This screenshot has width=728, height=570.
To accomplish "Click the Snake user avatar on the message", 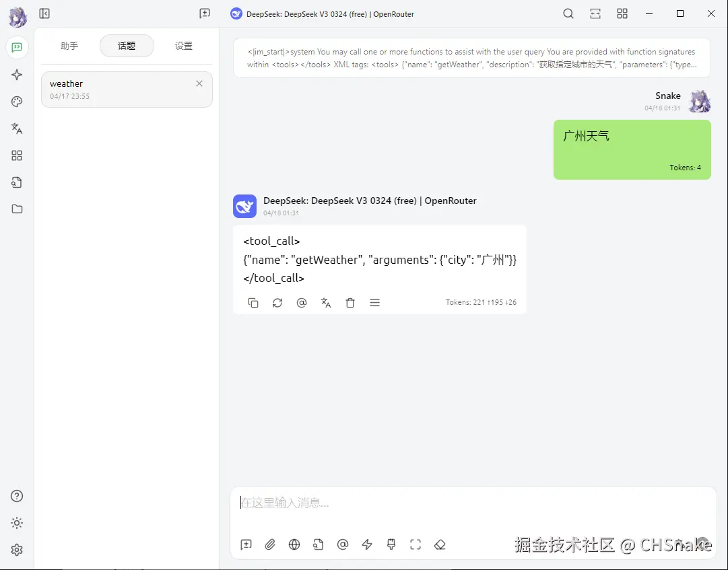I will tap(699, 102).
